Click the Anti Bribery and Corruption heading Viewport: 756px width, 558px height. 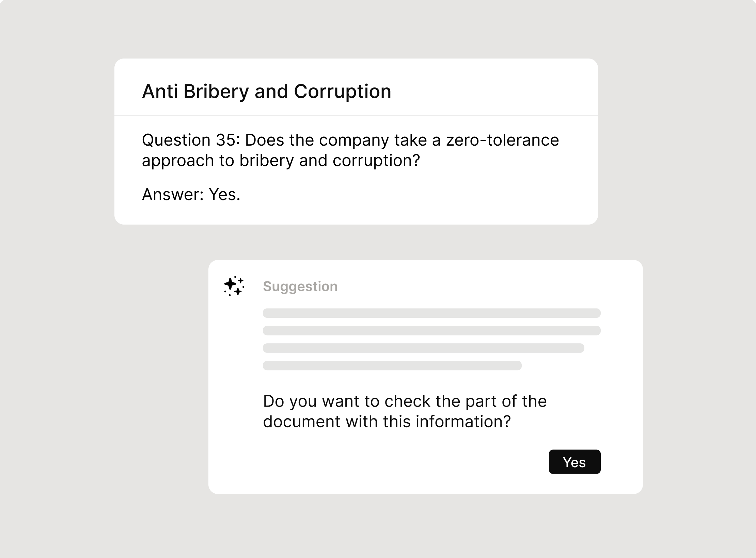click(267, 92)
